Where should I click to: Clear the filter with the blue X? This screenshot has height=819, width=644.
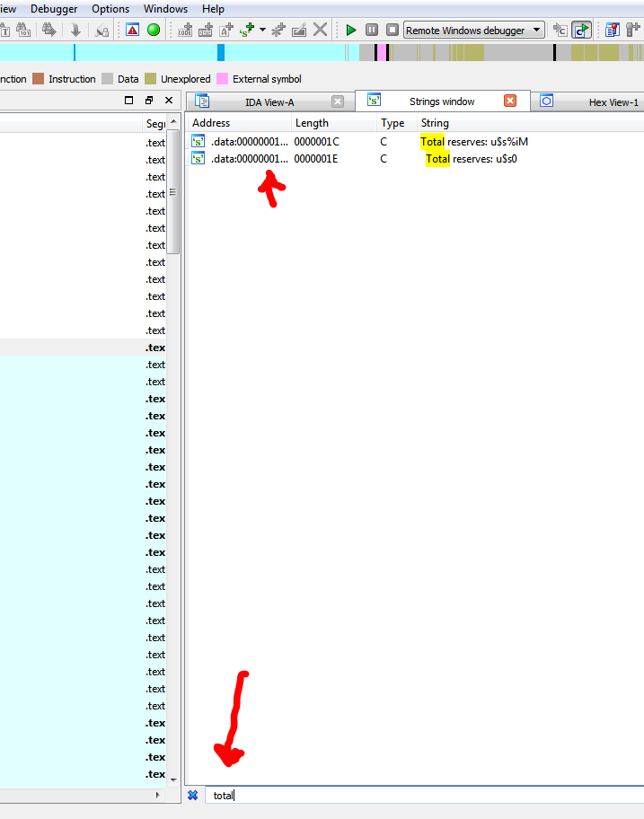pos(192,795)
